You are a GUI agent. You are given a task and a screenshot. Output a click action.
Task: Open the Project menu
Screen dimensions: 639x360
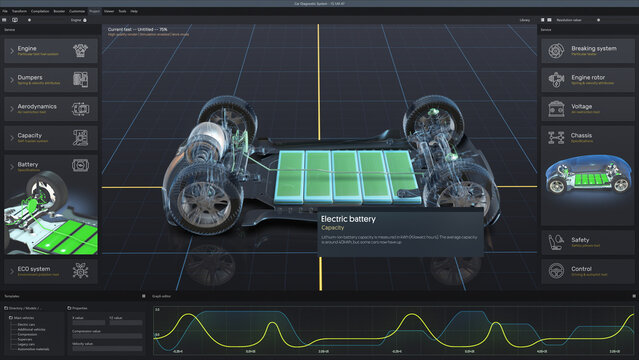[x=95, y=11]
